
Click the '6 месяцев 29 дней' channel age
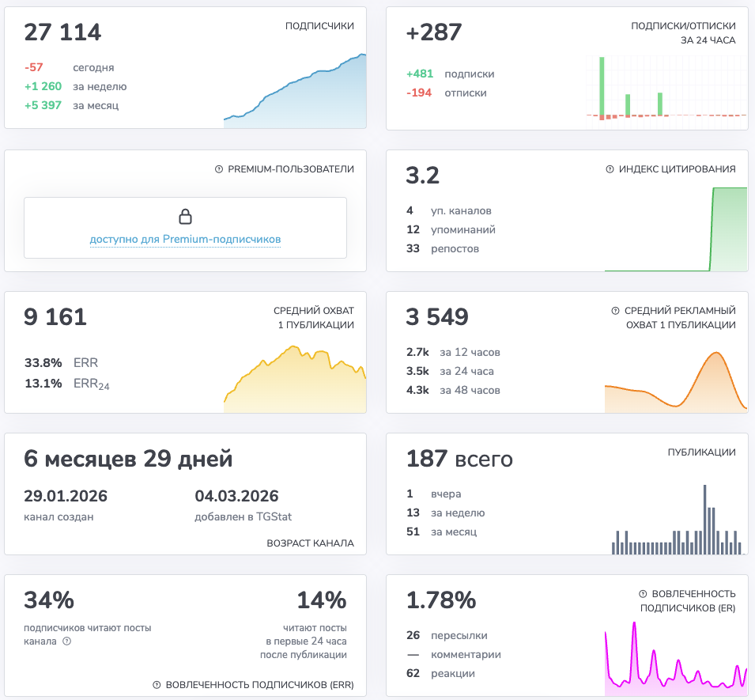(x=128, y=459)
